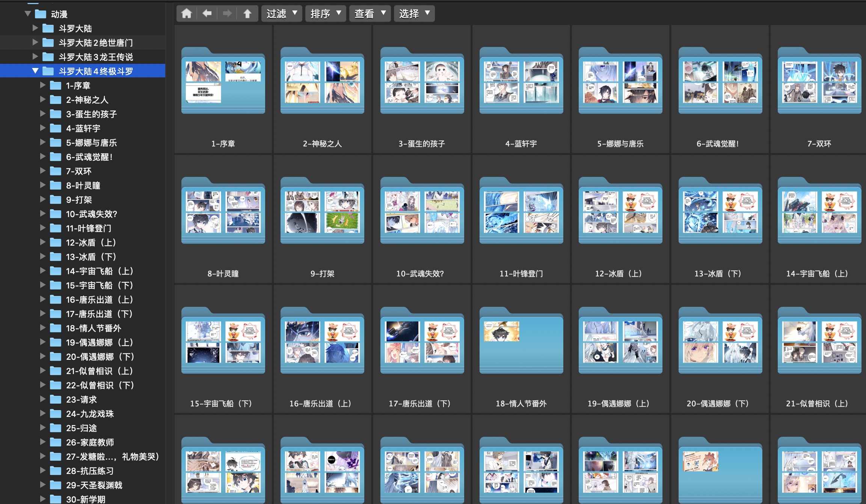Select 斗罗大陆2绝世唐门 in the sidebar
This screenshot has width=866, height=504.
(x=95, y=43)
